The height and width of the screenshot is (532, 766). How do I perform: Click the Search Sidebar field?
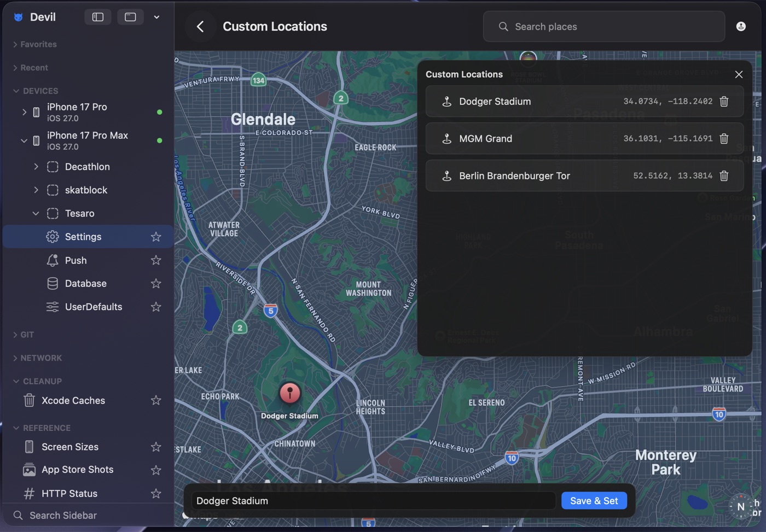[x=88, y=515]
